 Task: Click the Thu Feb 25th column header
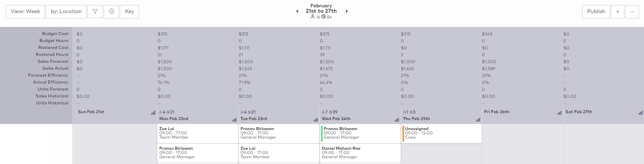click(417, 119)
